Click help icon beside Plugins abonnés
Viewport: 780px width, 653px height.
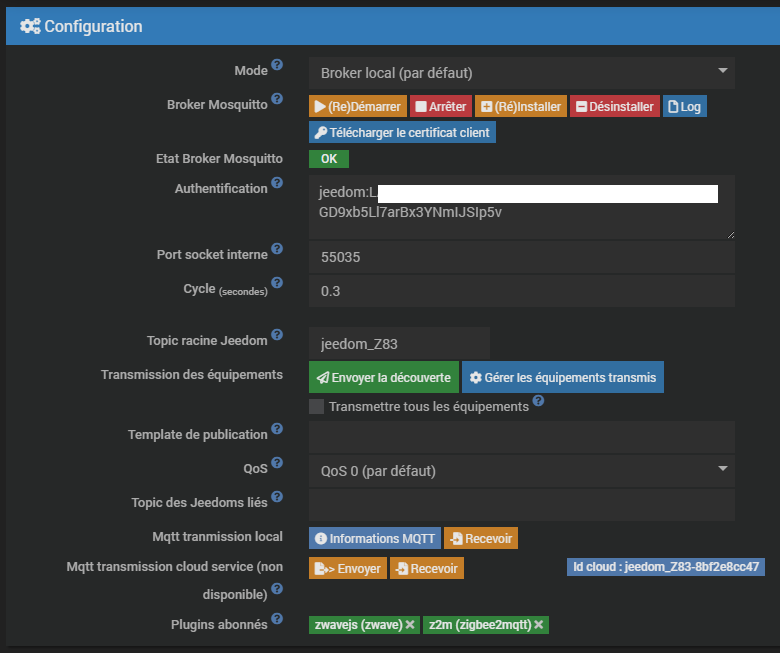(277, 619)
